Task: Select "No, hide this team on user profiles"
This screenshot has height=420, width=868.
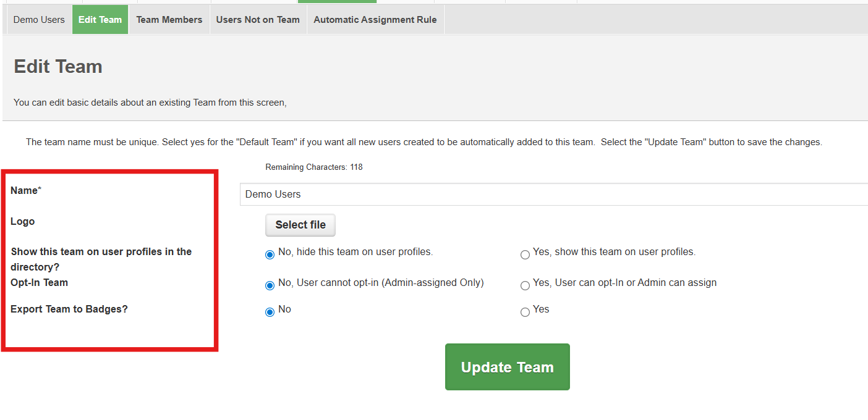Action: coord(270,255)
